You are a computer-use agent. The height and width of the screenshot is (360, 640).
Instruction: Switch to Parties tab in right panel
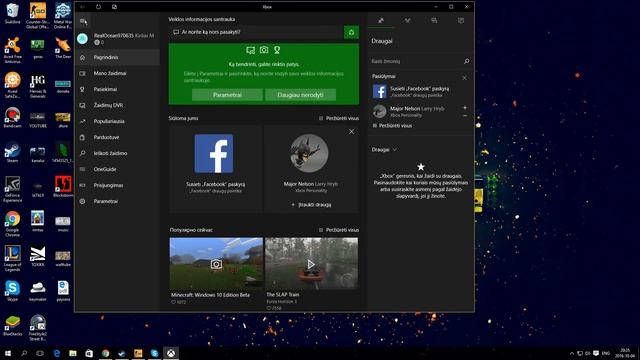point(407,20)
